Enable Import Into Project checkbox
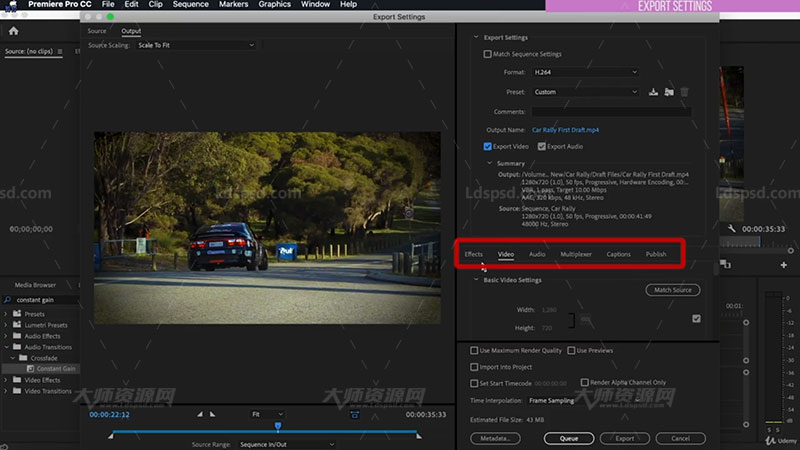Viewport: 800px width, 450px height. pos(474,367)
